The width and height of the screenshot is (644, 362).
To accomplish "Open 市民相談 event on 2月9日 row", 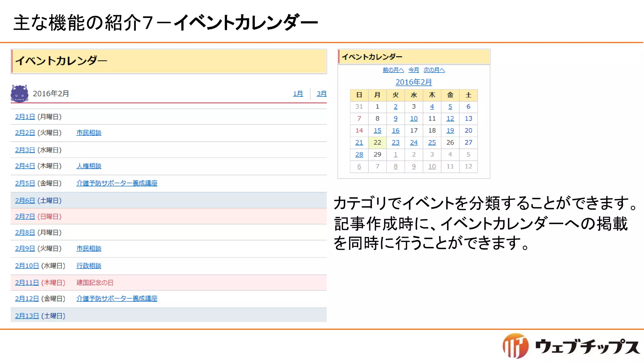I will [89, 249].
